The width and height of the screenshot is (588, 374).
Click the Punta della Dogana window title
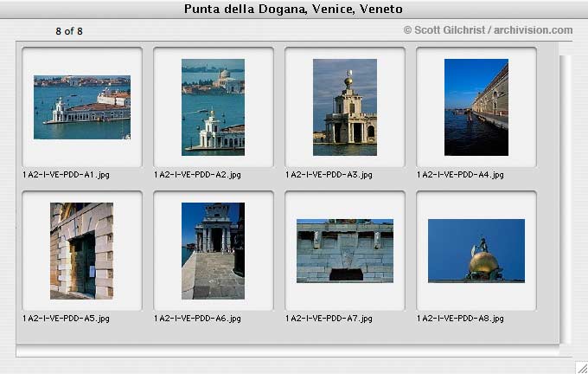(x=293, y=9)
